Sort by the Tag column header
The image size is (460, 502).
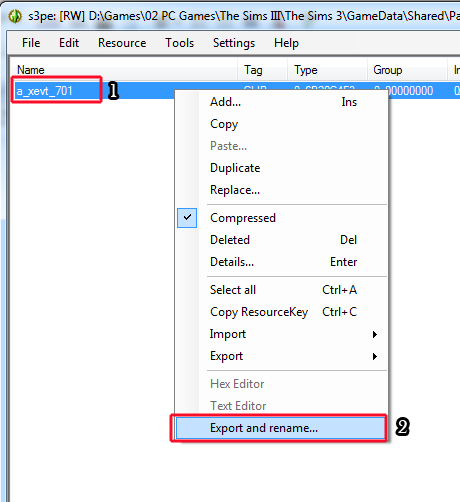(263, 70)
